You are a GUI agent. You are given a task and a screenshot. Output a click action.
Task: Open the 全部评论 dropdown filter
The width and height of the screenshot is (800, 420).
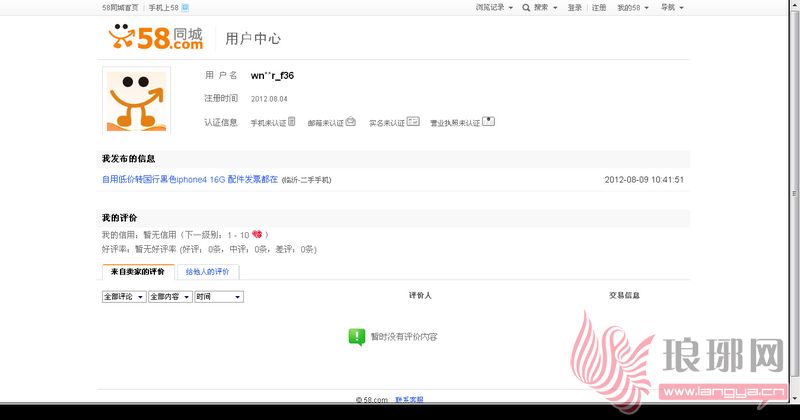coord(124,297)
